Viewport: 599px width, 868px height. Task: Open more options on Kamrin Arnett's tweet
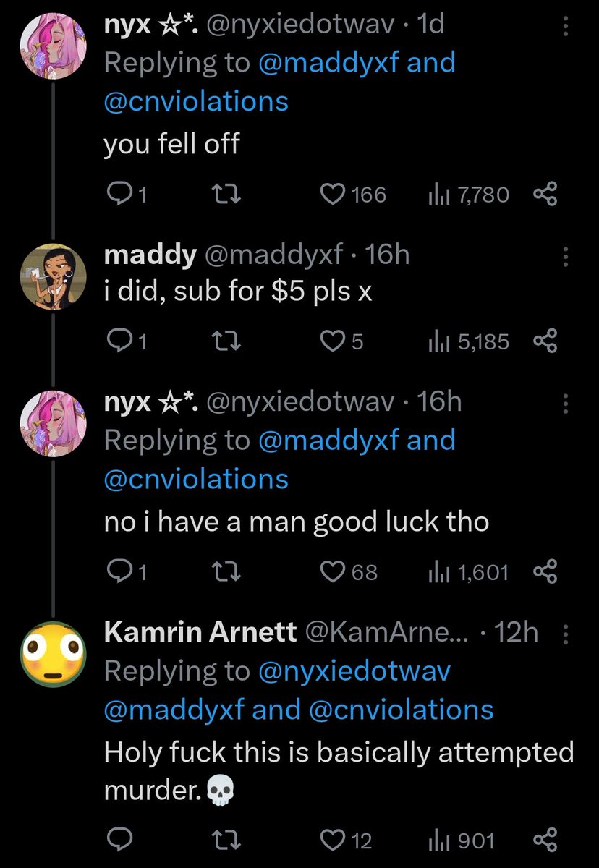566,633
